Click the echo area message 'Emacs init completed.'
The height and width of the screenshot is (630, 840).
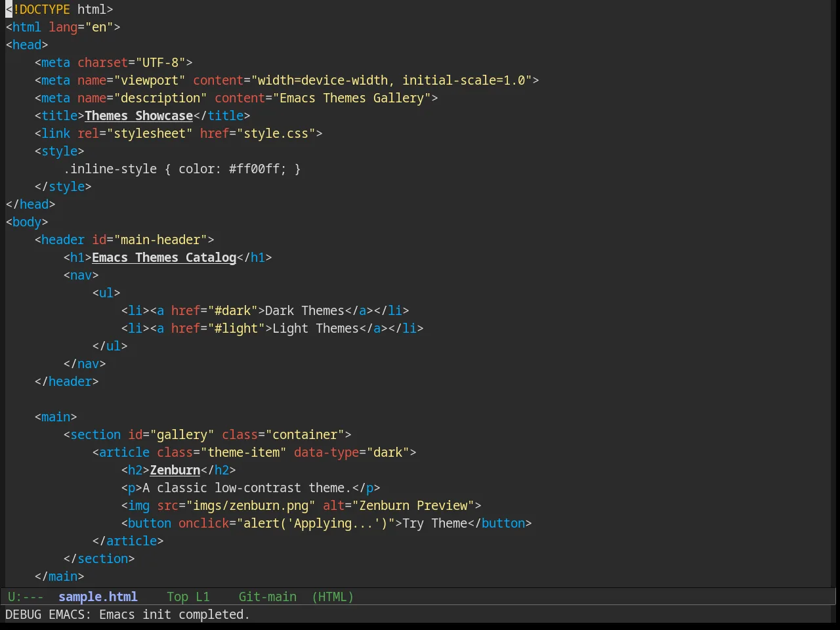pos(175,614)
